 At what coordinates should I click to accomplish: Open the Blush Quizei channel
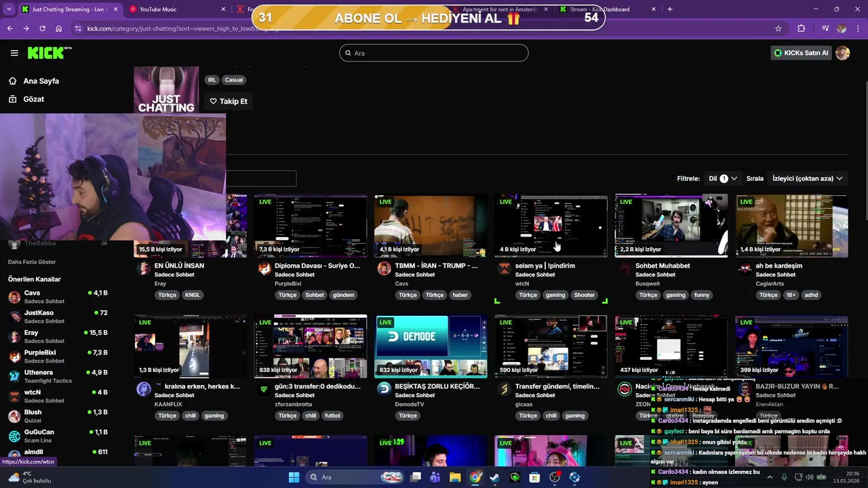pyautogui.click(x=58, y=416)
